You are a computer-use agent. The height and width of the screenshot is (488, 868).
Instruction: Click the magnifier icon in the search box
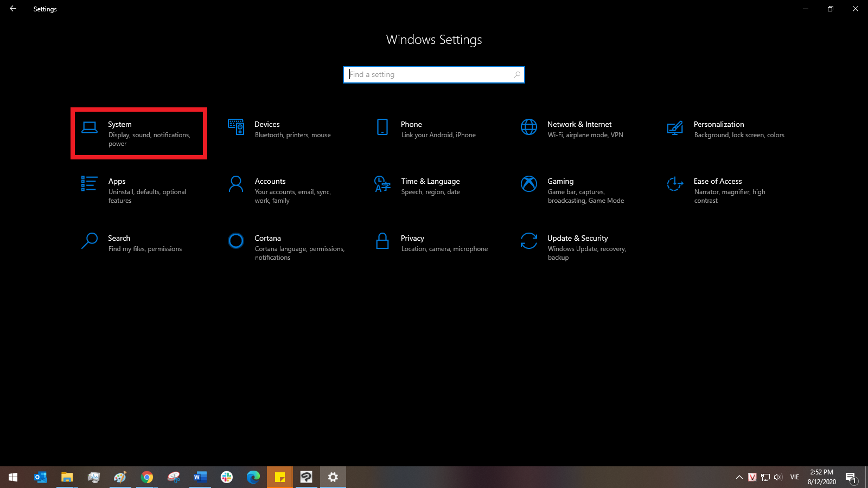coord(517,75)
